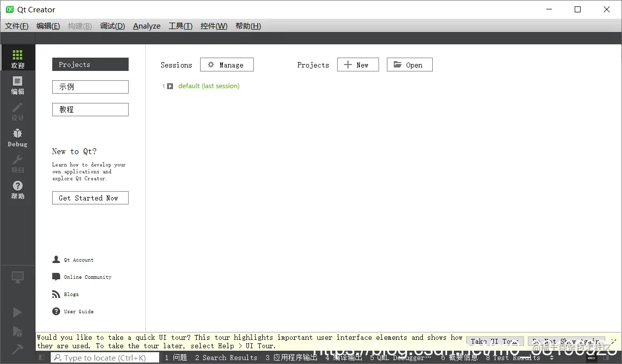Open the 项目 (Projects) mode
The image size is (622, 364).
pos(18,163)
